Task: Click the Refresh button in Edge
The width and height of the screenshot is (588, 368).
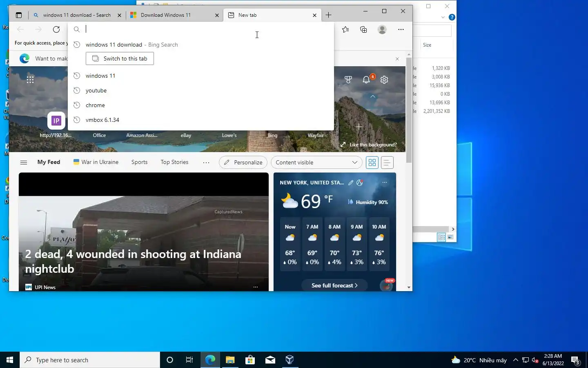Action: (56, 29)
